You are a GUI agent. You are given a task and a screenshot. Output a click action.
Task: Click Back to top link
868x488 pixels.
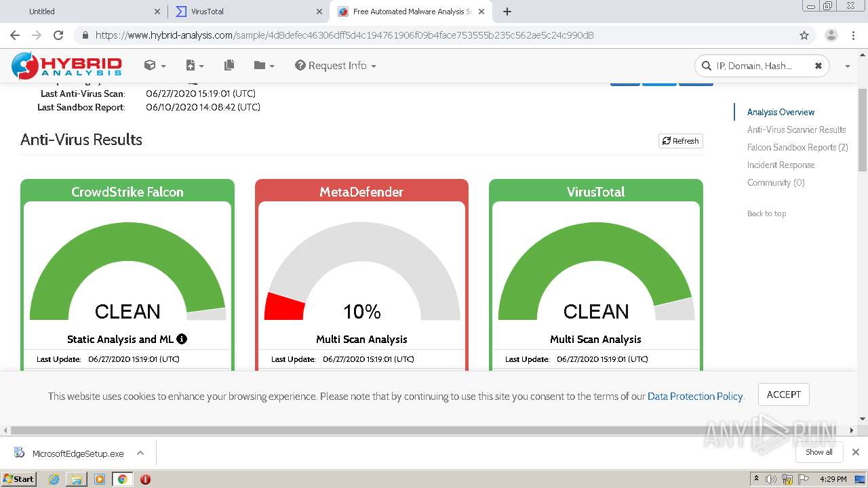(x=766, y=213)
